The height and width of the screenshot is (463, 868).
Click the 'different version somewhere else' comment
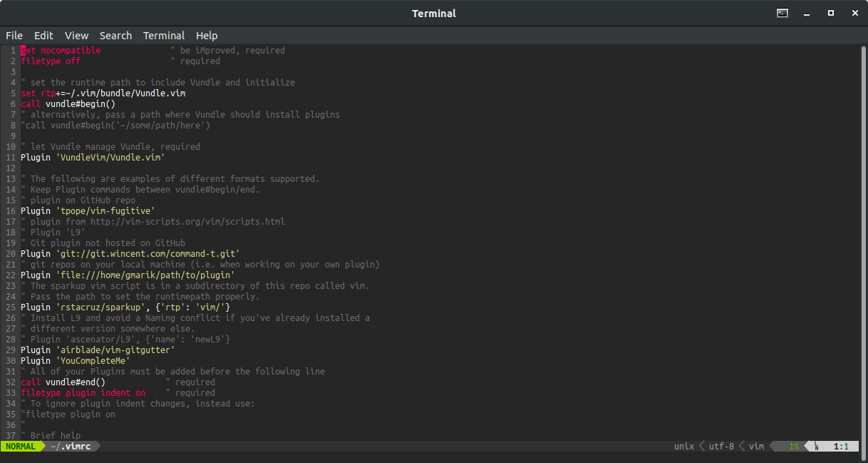pos(108,329)
